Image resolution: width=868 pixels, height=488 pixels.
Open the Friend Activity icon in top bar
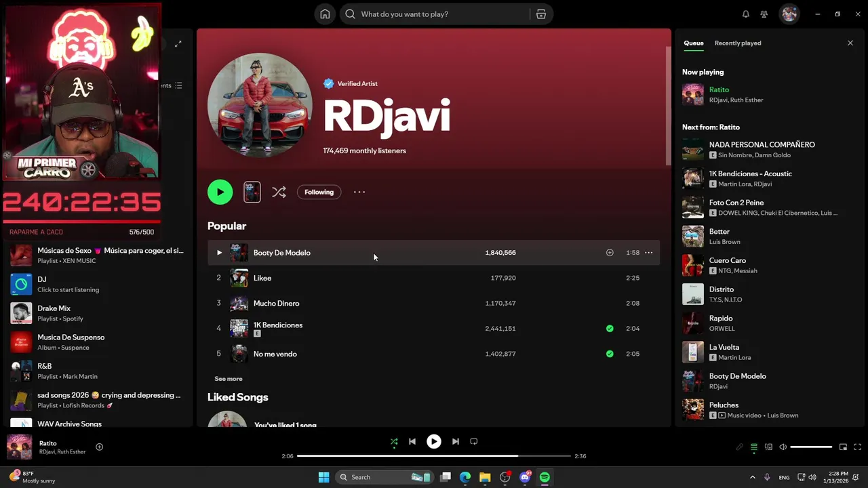tap(764, 14)
